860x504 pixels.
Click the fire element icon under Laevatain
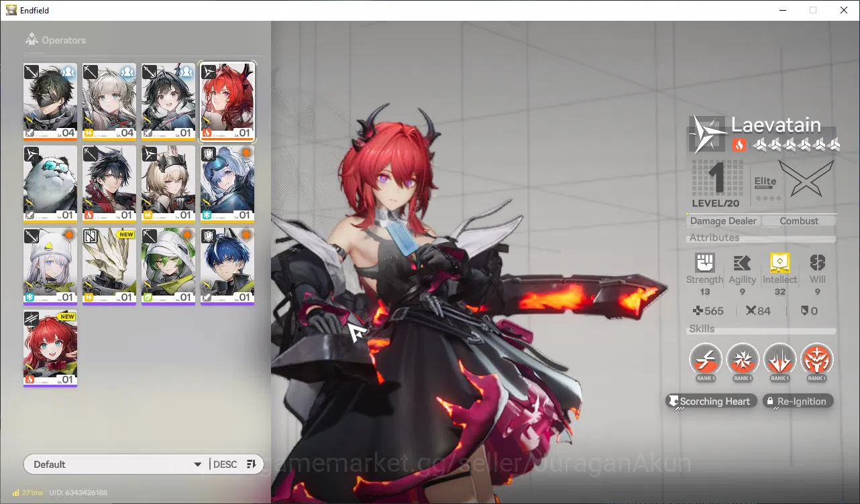pyautogui.click(x=739, y=144)
